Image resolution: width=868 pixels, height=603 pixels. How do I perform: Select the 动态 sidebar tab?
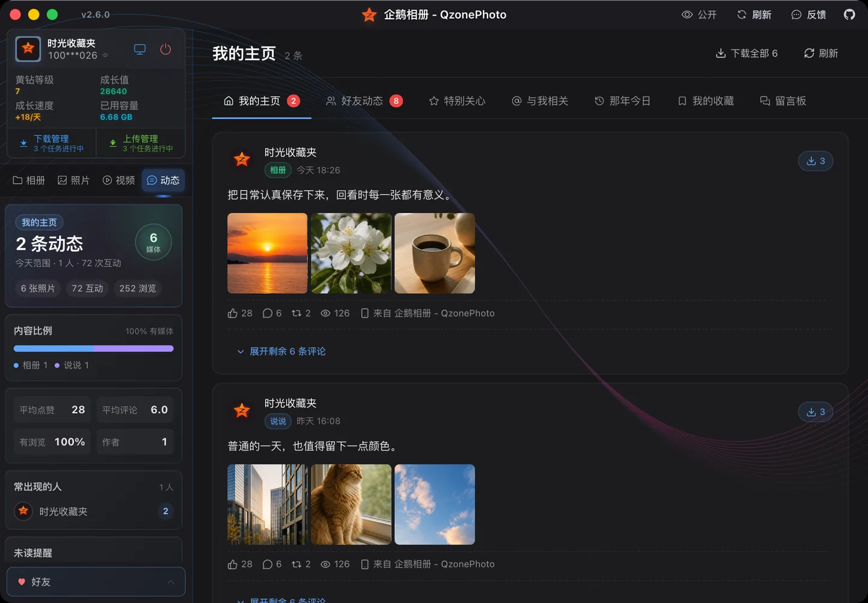[163, 180]
